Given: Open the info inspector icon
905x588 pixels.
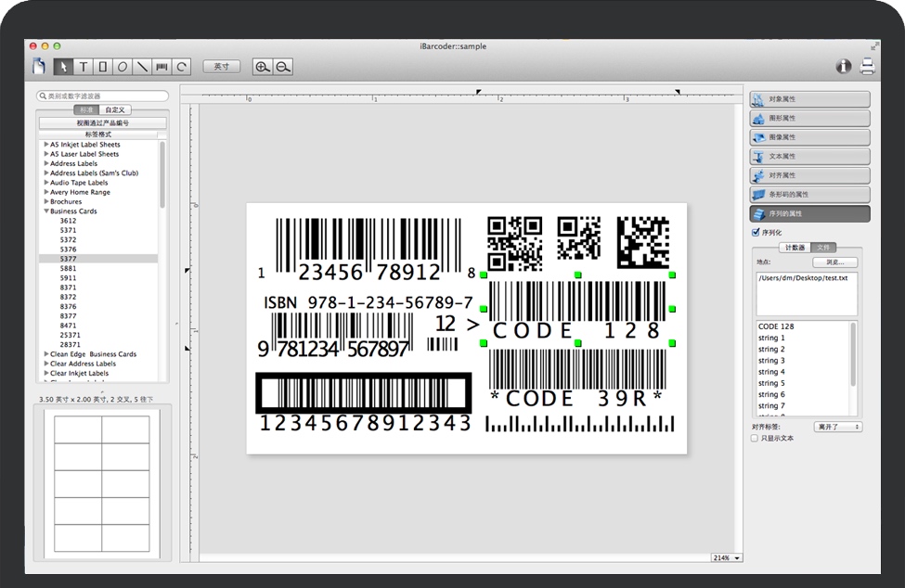Looking at the screenshot, I should [844, 66].
